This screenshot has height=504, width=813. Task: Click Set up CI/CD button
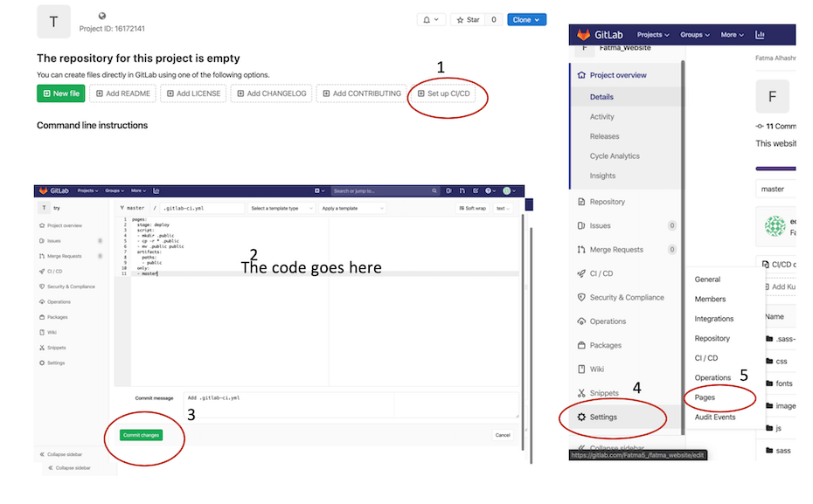tap(443, 93)
